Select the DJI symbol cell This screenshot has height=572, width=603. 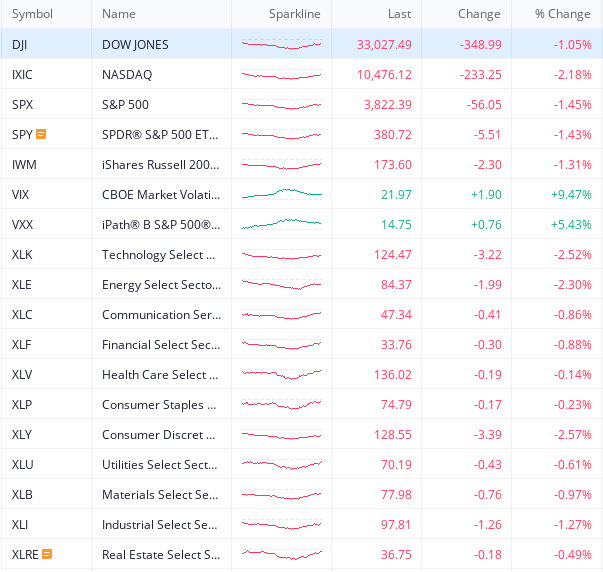(46, 44)
